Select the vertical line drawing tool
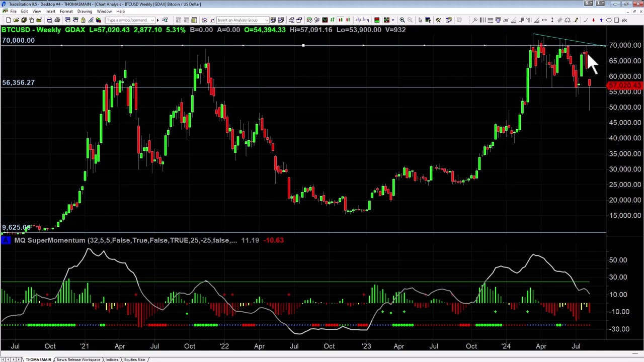 (x=552, y=20)
